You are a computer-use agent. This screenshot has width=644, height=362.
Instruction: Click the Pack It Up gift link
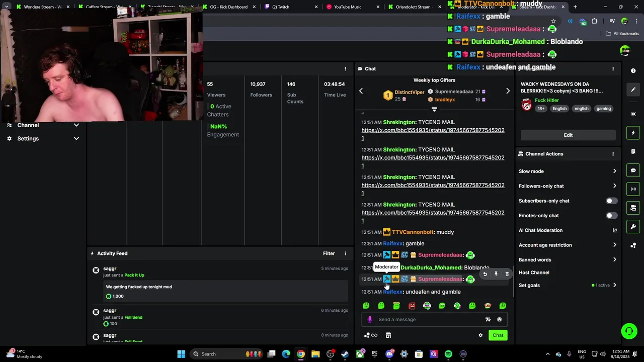coord(134,275)
